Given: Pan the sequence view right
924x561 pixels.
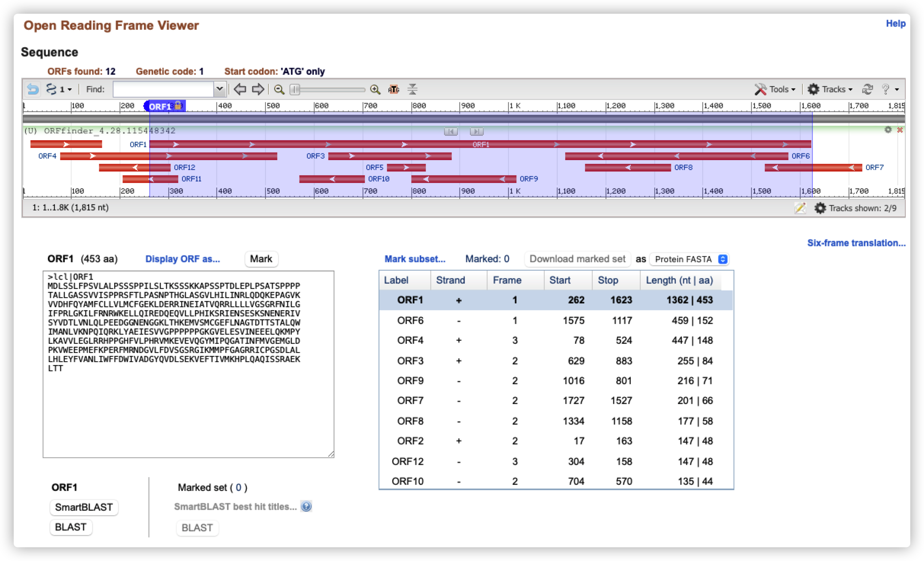Looking at the screenshot, I should tap(258, 89).
